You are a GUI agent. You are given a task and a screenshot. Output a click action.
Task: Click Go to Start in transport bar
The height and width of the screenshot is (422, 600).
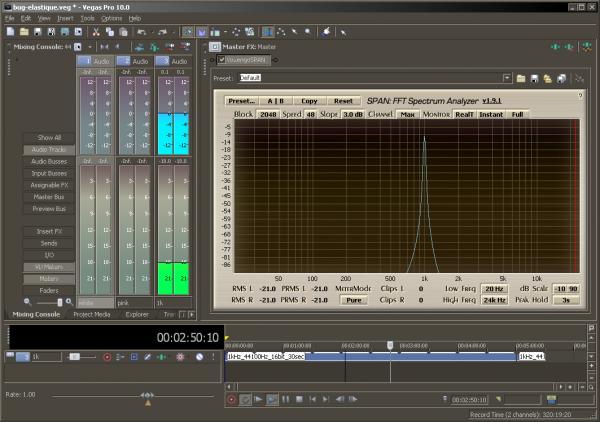[313, 399]
